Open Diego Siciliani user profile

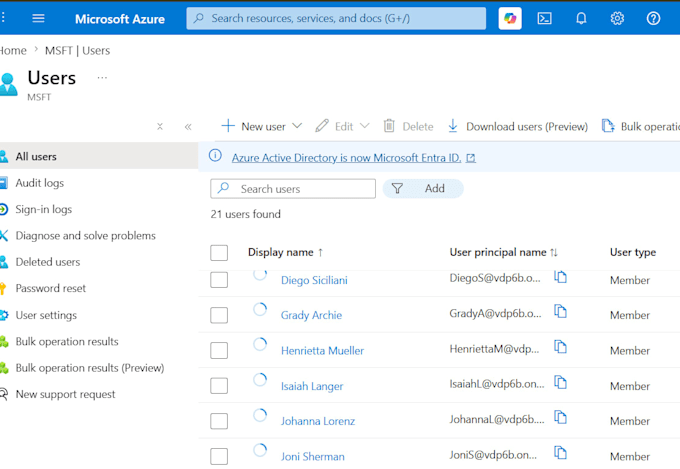point(314,280)
